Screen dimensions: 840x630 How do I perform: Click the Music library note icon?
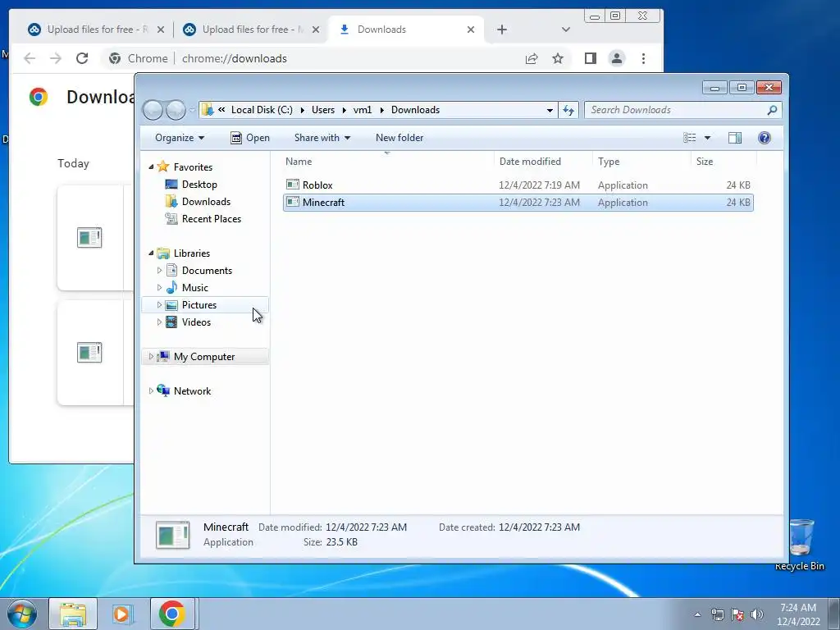(x=171, y=287)
